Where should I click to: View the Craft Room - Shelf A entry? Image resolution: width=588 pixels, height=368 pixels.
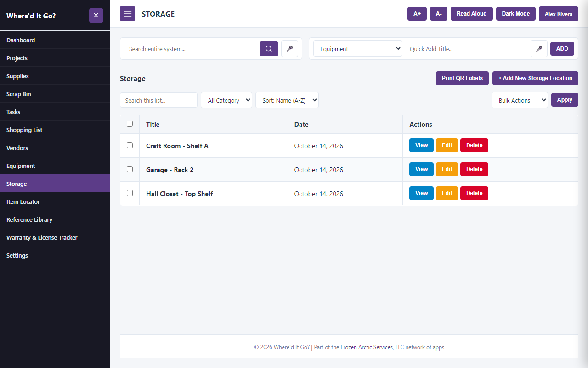(421, 145)
